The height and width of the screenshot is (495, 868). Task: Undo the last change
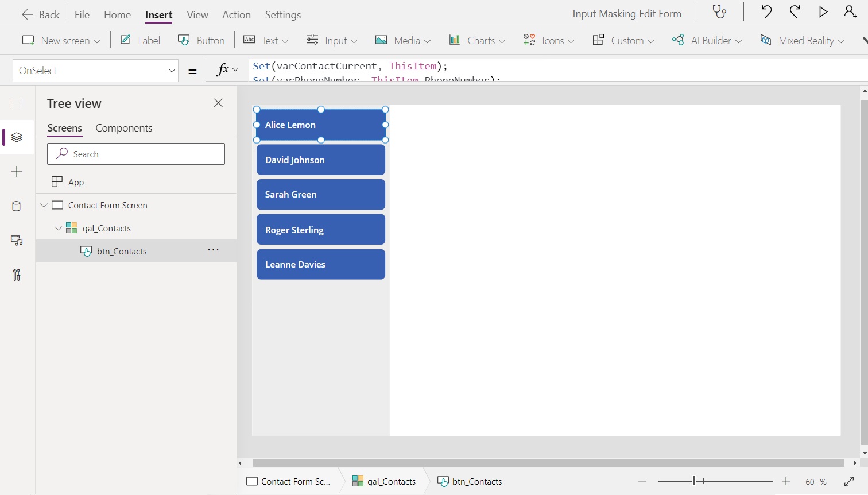(x=766, y=11)
